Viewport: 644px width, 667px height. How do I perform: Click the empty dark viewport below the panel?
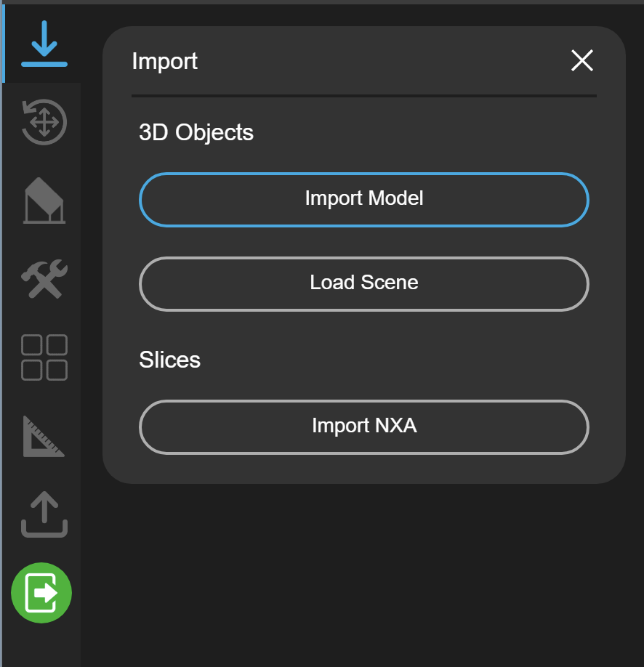362,574
